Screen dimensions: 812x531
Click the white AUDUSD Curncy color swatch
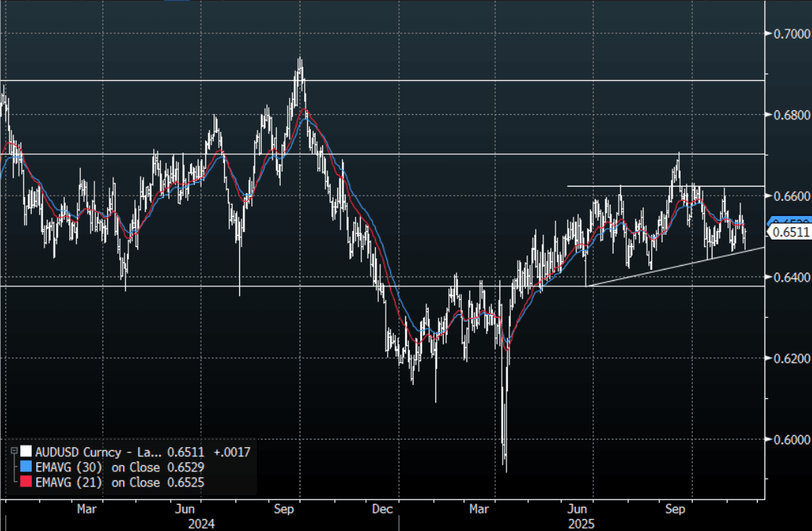26,452
